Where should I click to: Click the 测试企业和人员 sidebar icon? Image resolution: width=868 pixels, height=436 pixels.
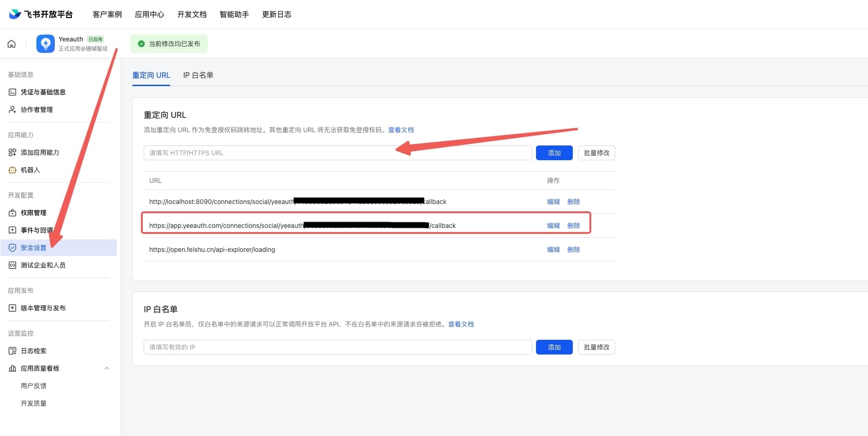12,265
